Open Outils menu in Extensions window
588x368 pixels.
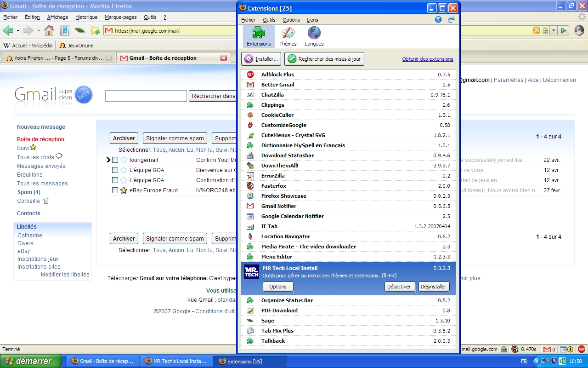pyautogui.click(x=269, y=20)
